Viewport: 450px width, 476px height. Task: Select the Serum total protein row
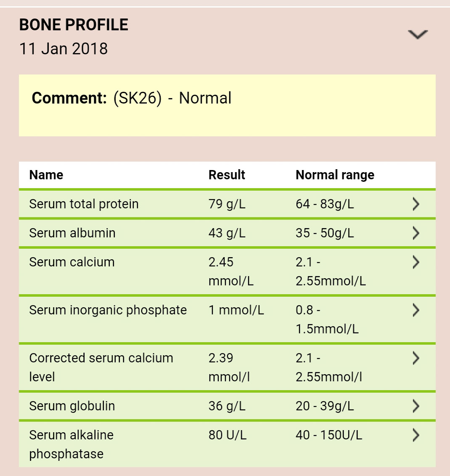(227, 204)
